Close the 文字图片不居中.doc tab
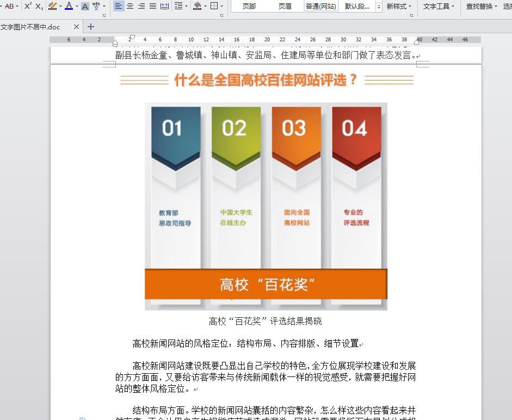Image resolution: width=512 pixels, height=420 pixels. pyautogui.click(x=76, y=27)
